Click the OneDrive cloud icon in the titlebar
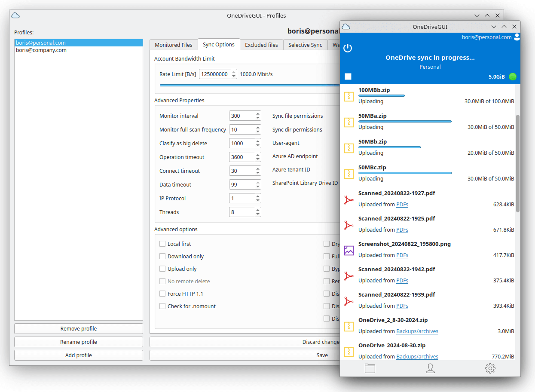535x392 pixels. click(346, 27)
